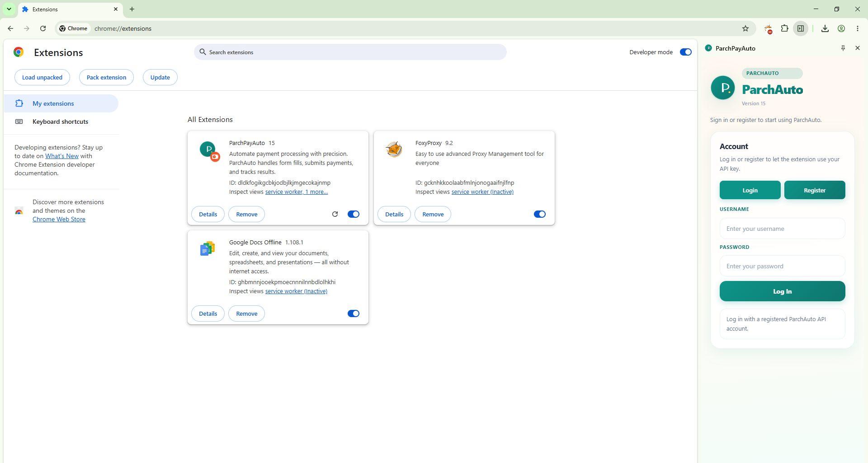Open the Chrome Web Store link

coord(59,219)
